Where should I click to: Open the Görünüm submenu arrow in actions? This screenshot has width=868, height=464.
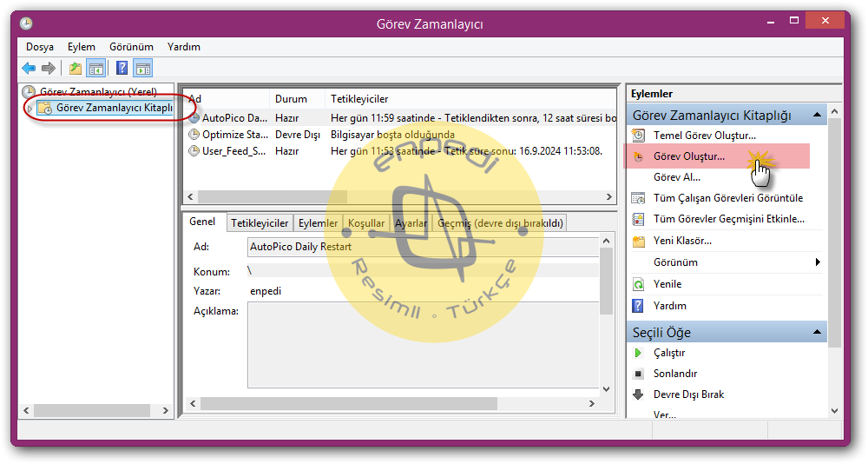click(818, 262)
